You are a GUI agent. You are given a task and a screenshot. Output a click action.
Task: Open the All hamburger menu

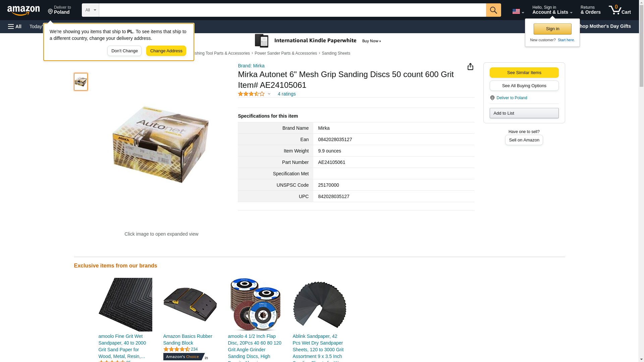[15, 26]
